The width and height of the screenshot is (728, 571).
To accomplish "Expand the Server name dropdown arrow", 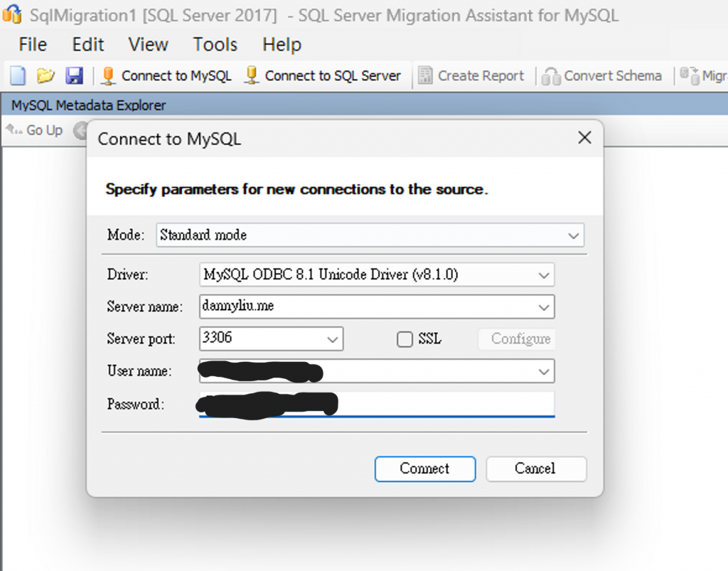I will (544, 307).
